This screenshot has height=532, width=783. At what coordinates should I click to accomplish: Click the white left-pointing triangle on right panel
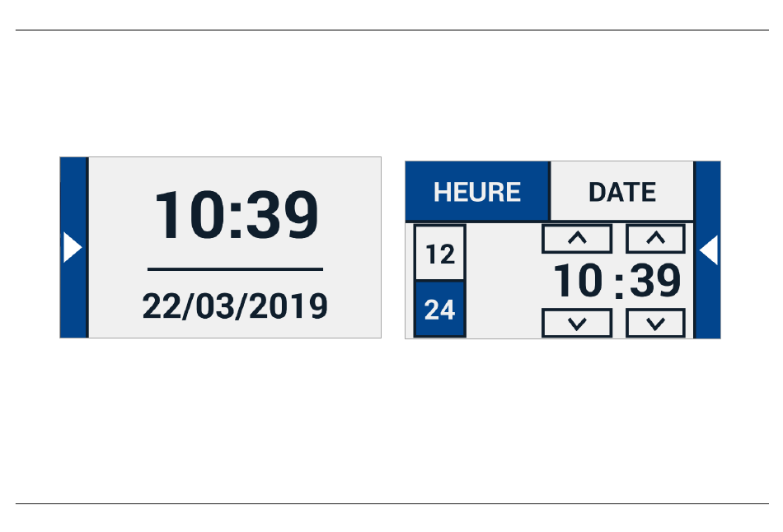tap(709, 250)
